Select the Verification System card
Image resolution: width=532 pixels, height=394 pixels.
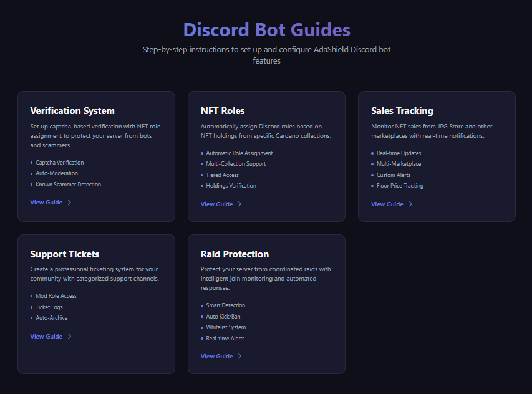point(96,156)
